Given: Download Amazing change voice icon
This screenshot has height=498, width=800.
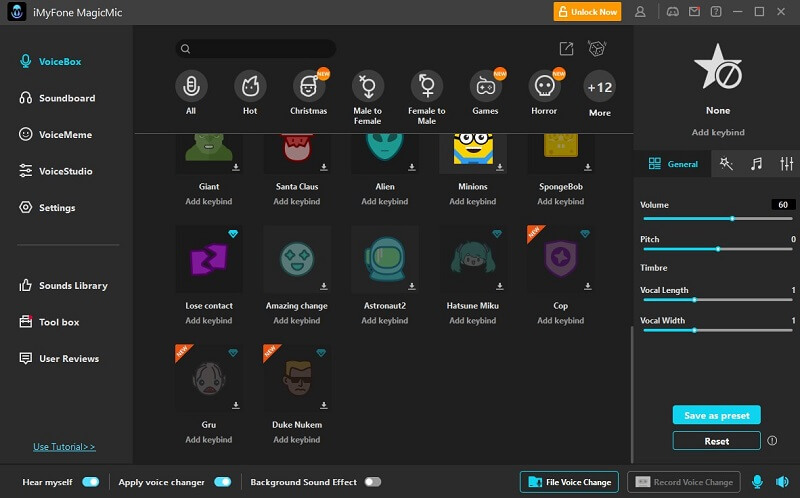Looking at the screenshot, I should coord(323,286).
